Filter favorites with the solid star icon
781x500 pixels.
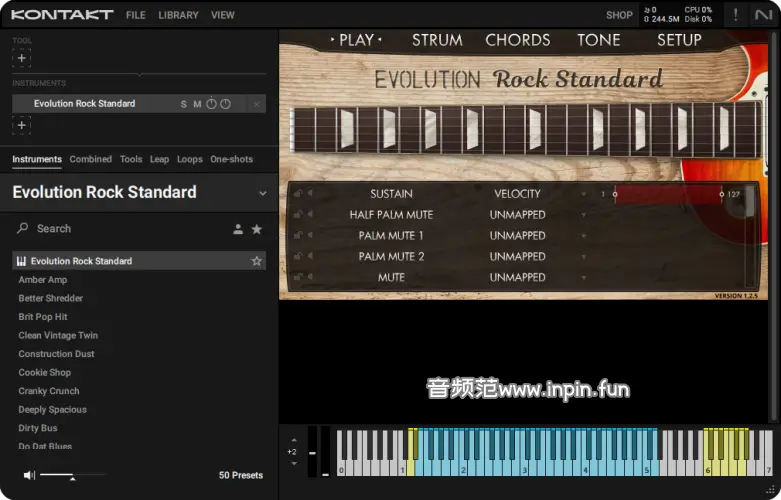pyautogui.click(x=256, y=229)
